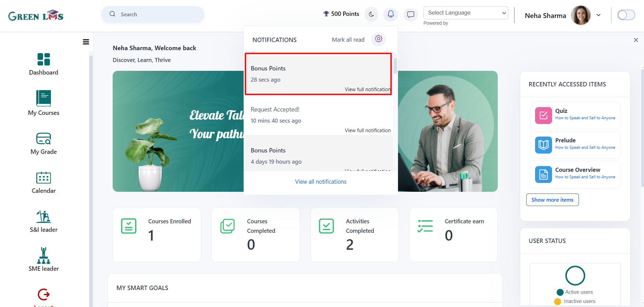Click Show more items button

(552, 200)
